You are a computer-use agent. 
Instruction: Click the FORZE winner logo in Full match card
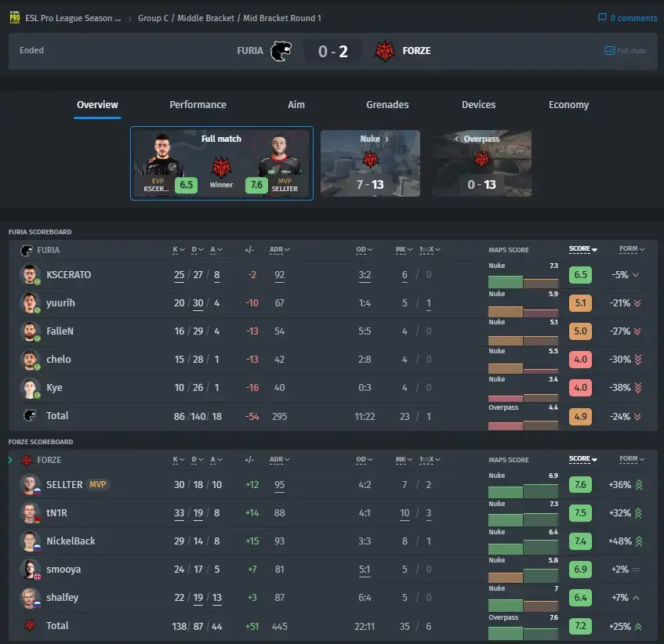(x=221, y=167)
